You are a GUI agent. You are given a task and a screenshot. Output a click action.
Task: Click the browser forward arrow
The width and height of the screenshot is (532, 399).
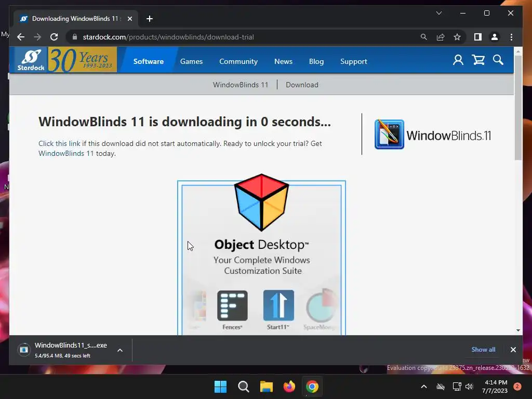(37, 37)
